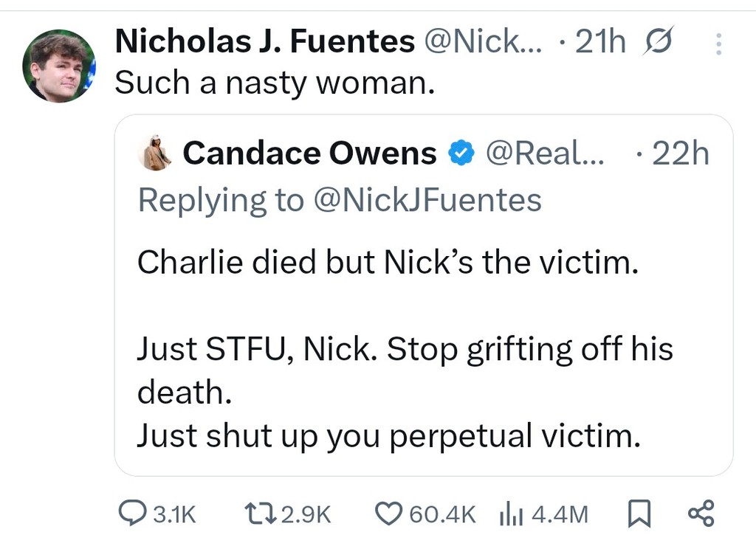Click the 60.4K likes count

(x=442, y=514)
